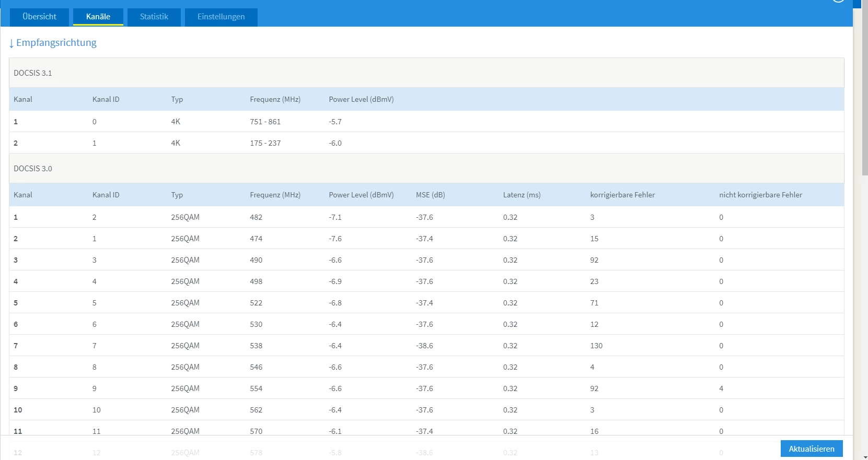
Task: Select the 751 - 861 frequency cell
Action: coord(265,122)
